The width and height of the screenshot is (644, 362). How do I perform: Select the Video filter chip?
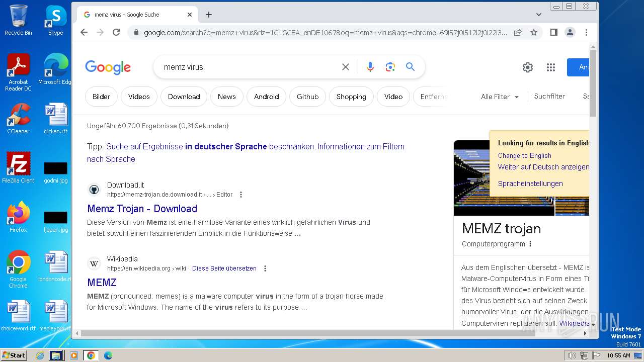[393, 97]
